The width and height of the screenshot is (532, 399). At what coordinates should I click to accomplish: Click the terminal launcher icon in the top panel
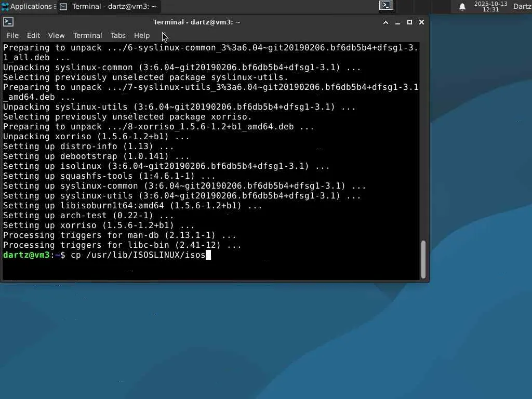[386, 5]
